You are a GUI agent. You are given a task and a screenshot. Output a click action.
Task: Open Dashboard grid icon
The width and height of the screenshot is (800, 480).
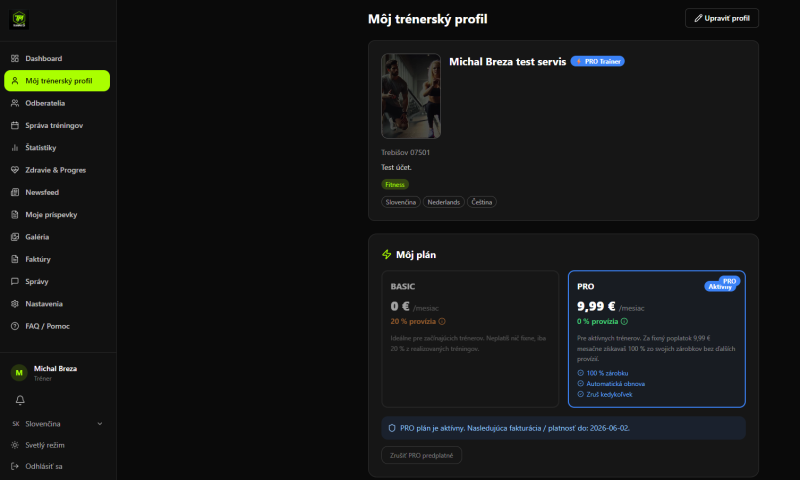point(15,59)
